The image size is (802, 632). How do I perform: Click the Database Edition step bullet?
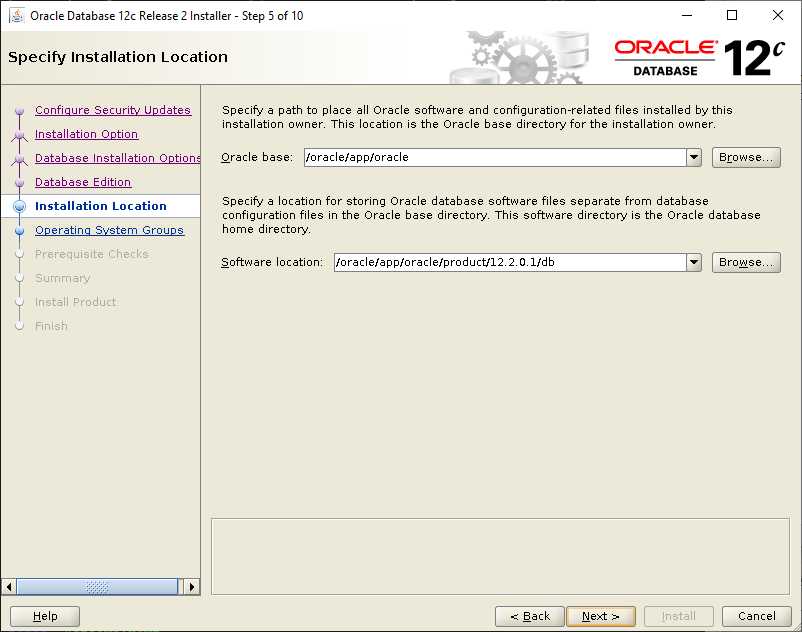(19, 183)
